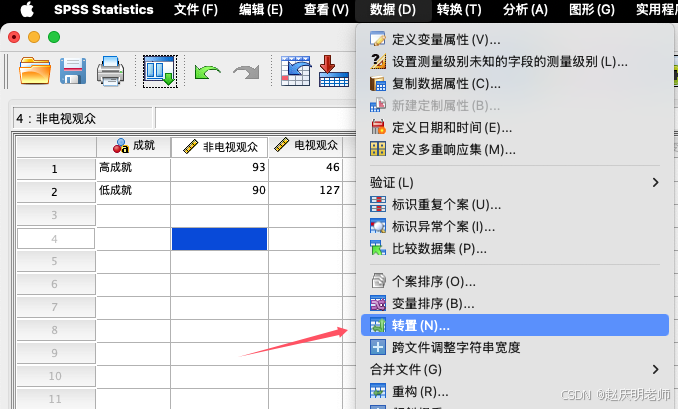This screenshot has height=409, width=678.
Task: Expand the 验证 (L) submenu
Action: [x=515, y=182]
